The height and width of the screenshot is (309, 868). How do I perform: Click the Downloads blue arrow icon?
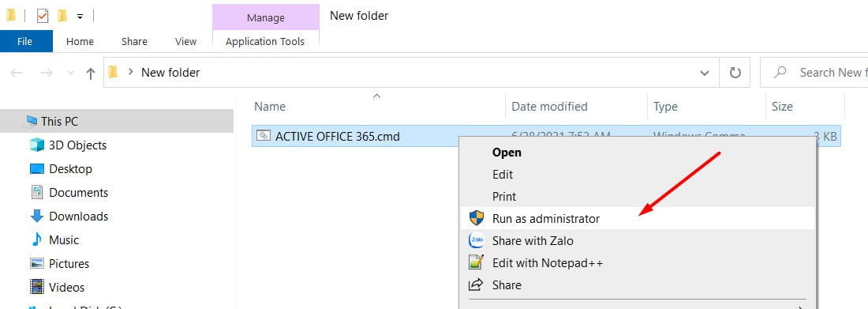tap(36, 216)
